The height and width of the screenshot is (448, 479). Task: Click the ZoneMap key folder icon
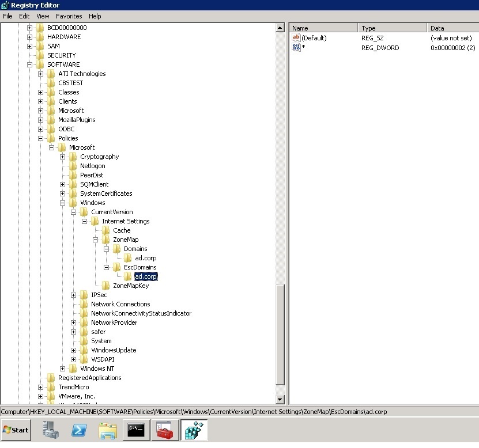click(x=106, y=239)
